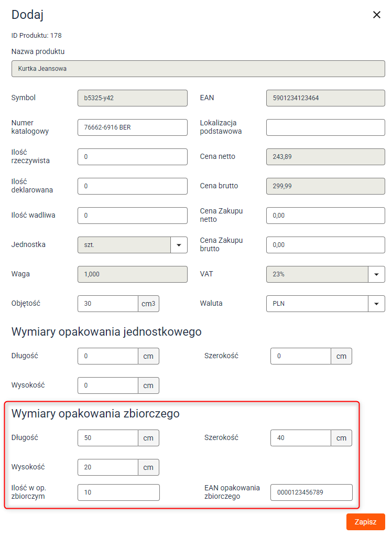
Task: Click the Cena Zakupu netto field
Action: [325, 216]
